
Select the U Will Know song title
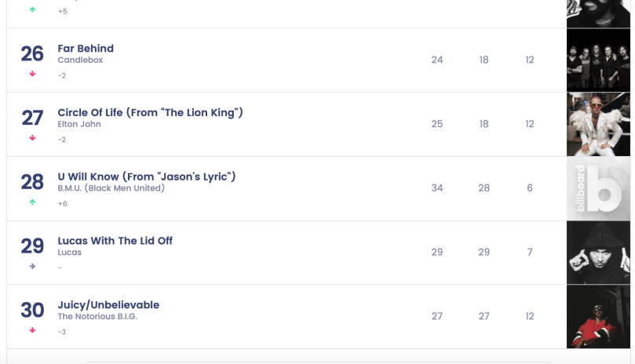click(x=147, y=177)
